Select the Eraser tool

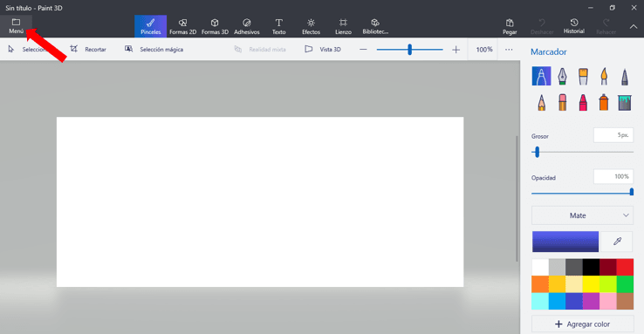[x=562, y=102]
